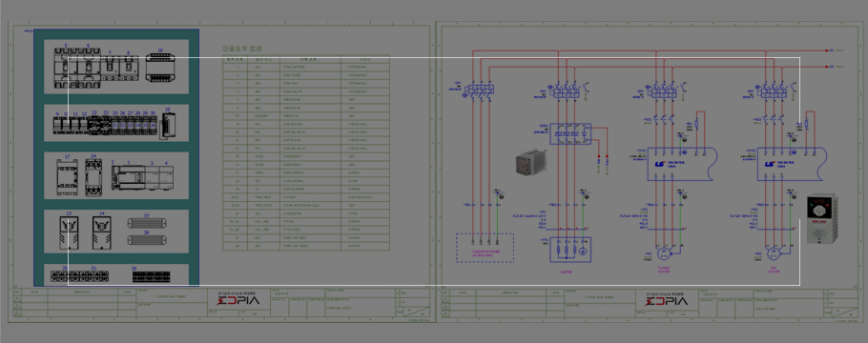Select the HEATER element box
This screenshot has height=343, width=868.
tap(570, 250)
